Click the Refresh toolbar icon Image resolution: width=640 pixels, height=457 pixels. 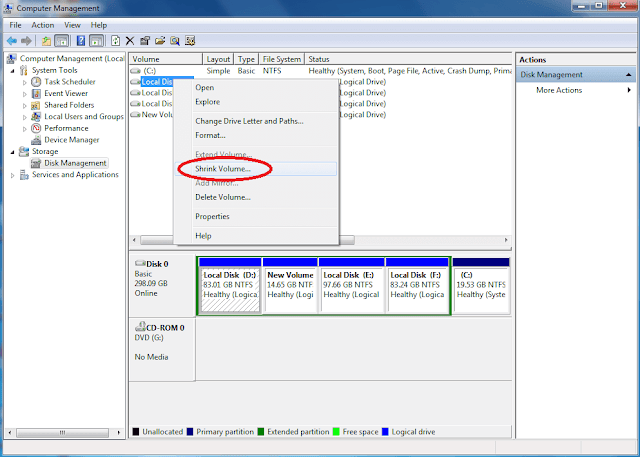pyautogui.click(x=116, y=41)
